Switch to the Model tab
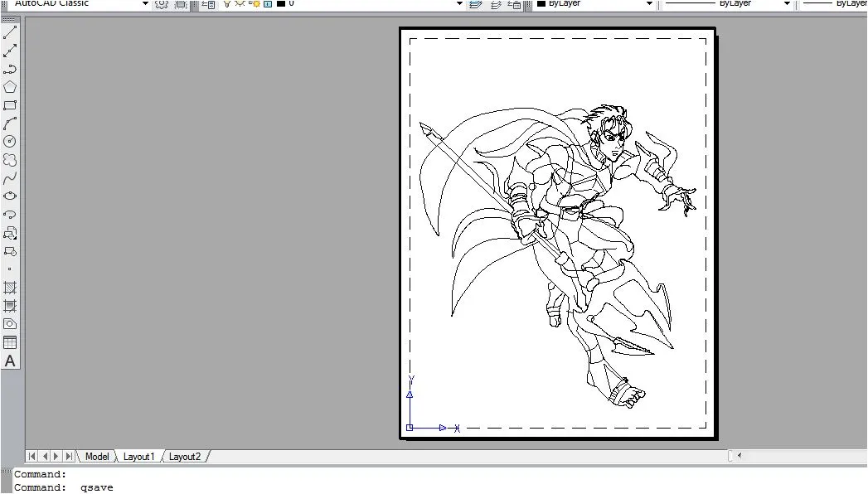The height and width of the screenshot is (494, 868). coord(97,457)
